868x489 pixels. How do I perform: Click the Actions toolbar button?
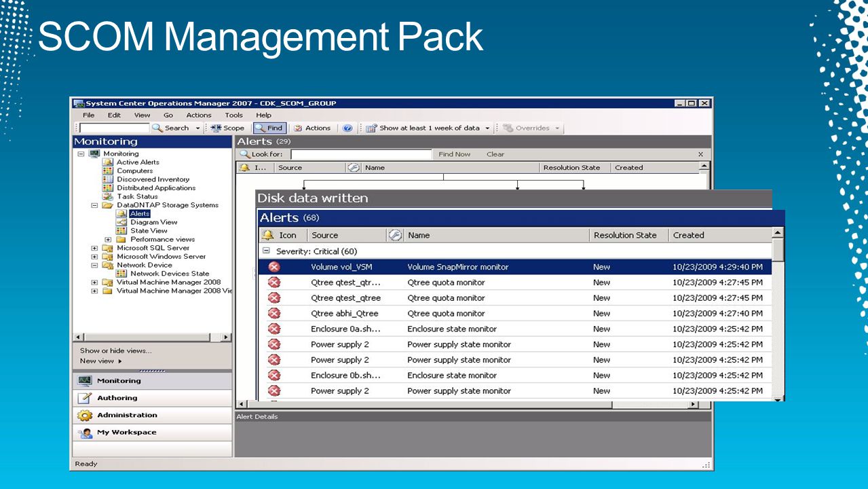coord(312,128)
